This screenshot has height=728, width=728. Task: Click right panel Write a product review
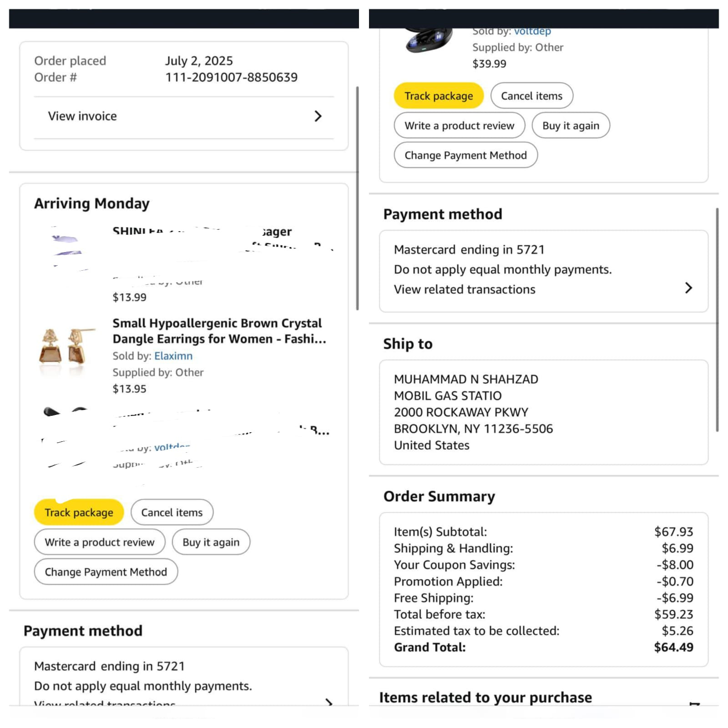460,125
